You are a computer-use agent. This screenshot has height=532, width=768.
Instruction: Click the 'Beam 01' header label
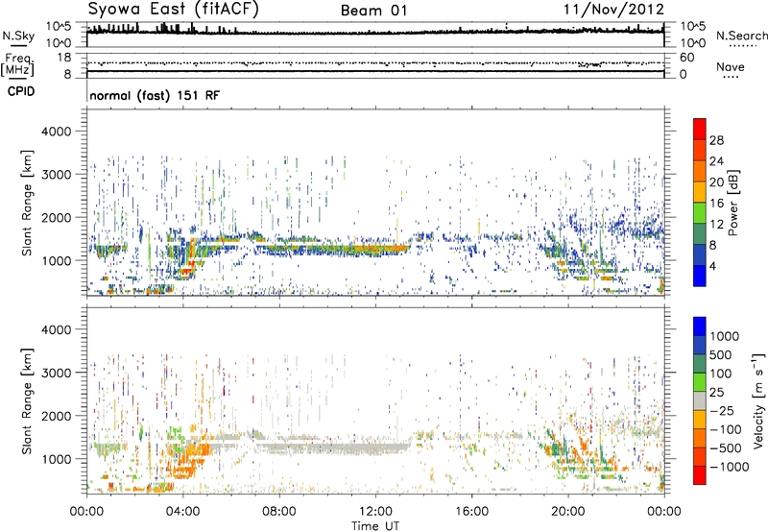click(x=373, y=11)
